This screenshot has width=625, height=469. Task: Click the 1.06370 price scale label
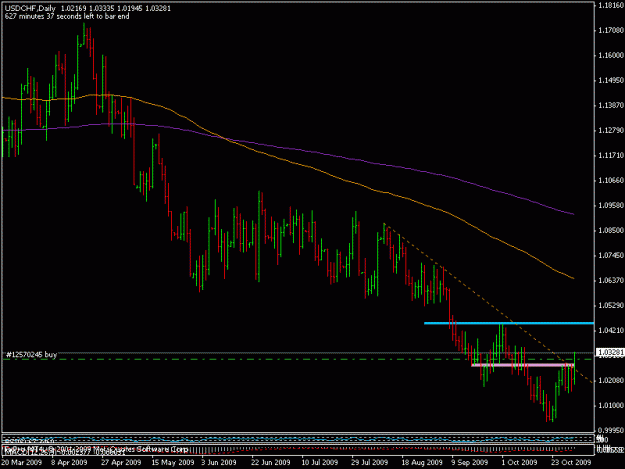pyautogui.click(x=611, y=281)
